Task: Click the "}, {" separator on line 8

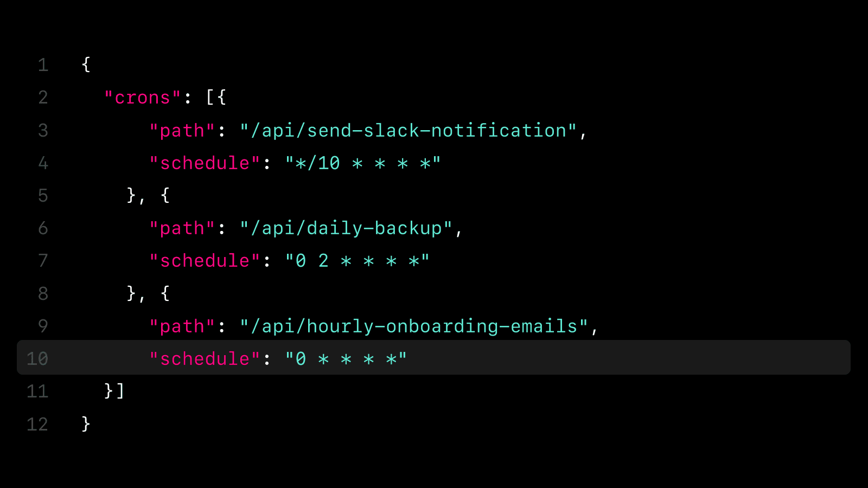Action: tap(148, 293)
